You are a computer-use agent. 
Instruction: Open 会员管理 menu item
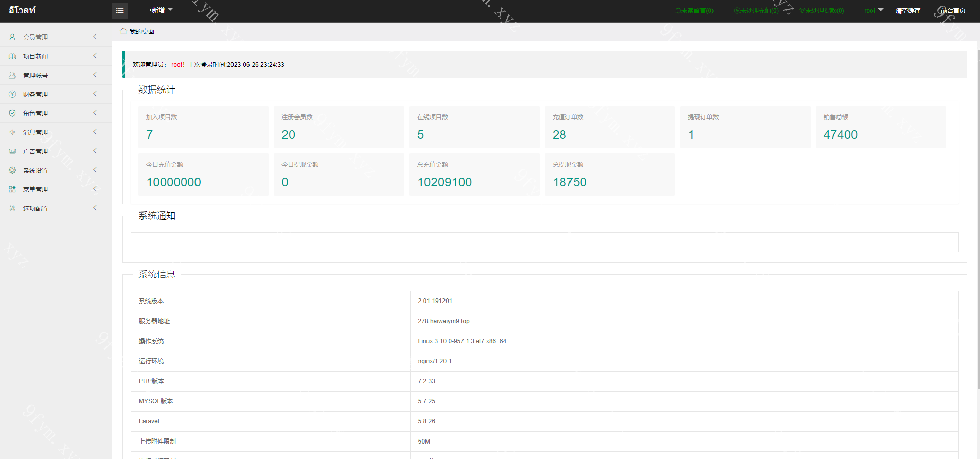[x=56, y=37]
